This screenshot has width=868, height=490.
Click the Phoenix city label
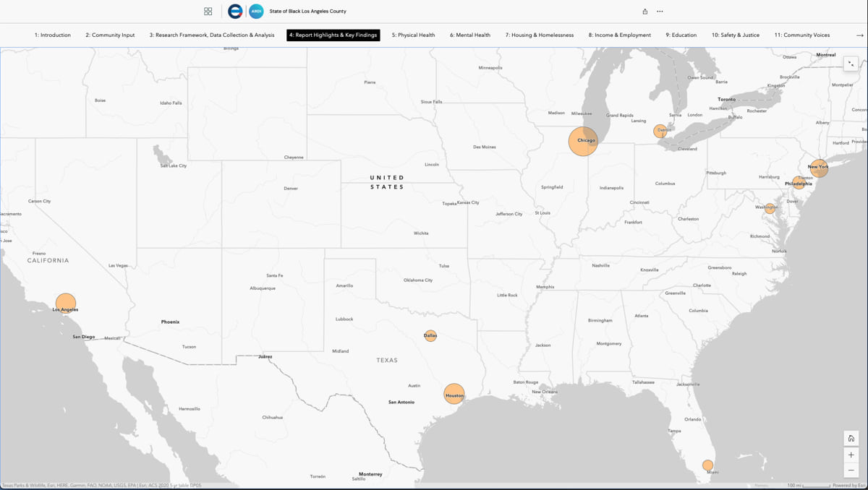(171, 322)
